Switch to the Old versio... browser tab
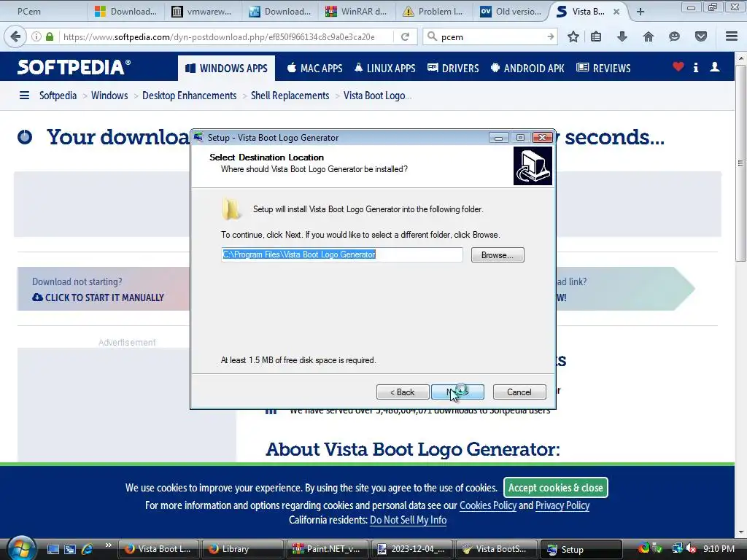 click(x=511, y=12)
